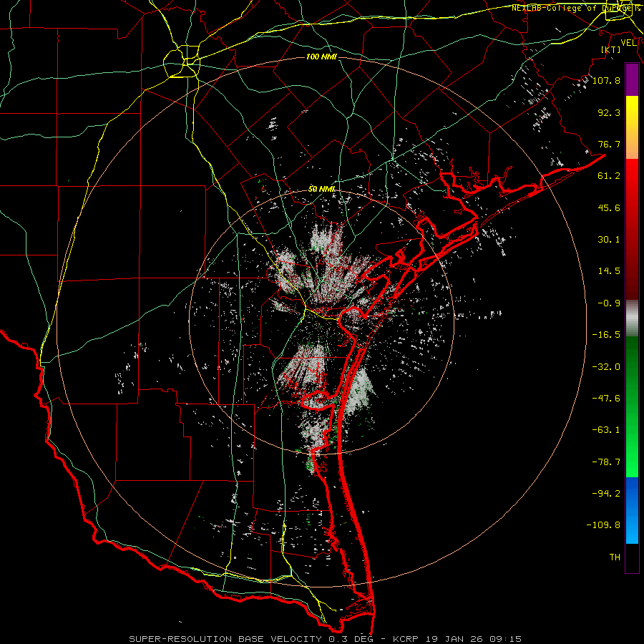Click the 92.3 scale value
Screen dimensions: 644x644
pyautogui.click(x=609, y=112)
